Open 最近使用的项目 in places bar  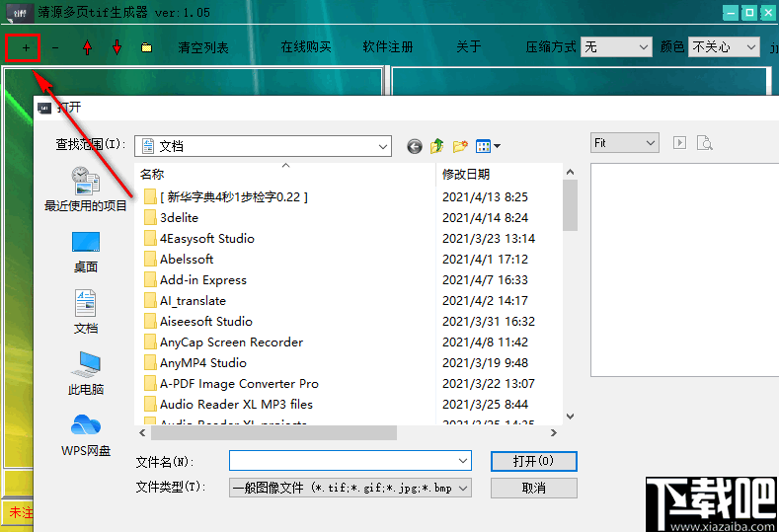86,190
